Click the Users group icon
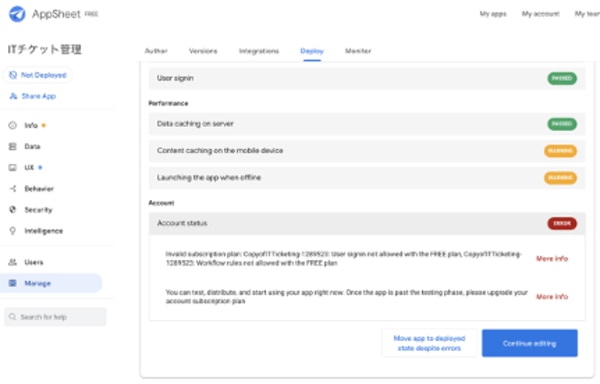This screenshot has height=384, width=600. point(13,262)
